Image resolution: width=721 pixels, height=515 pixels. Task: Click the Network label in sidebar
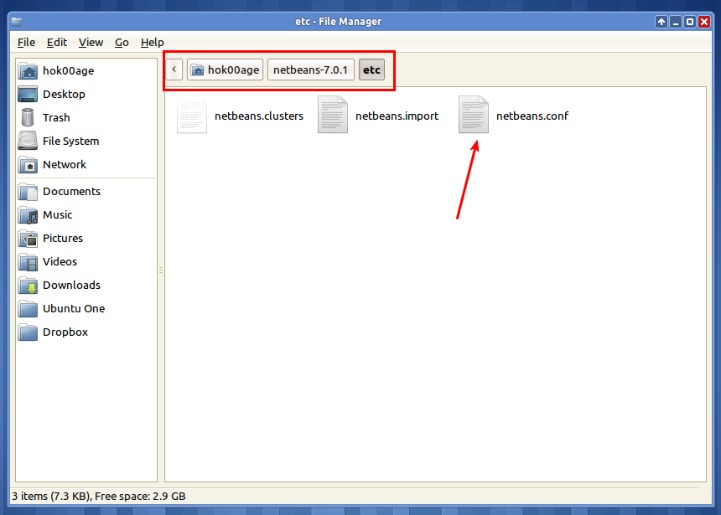point(64,165)
